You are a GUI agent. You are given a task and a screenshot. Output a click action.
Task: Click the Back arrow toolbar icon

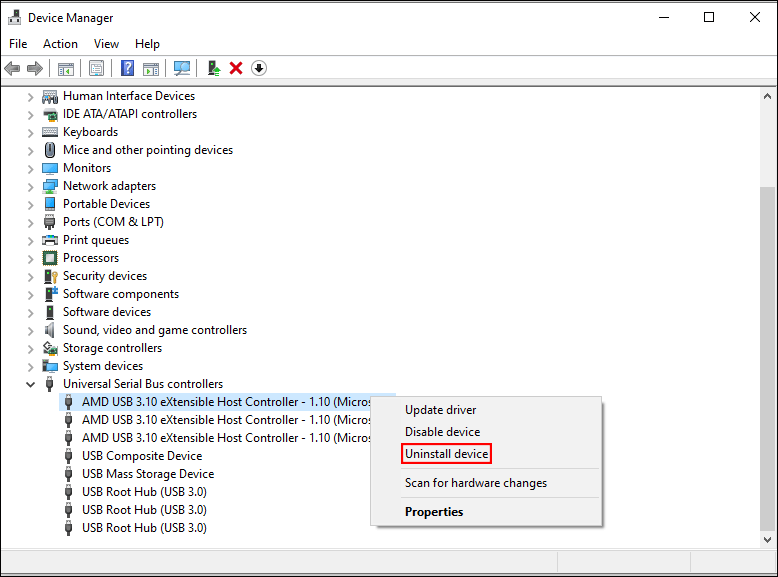(12, 68)
